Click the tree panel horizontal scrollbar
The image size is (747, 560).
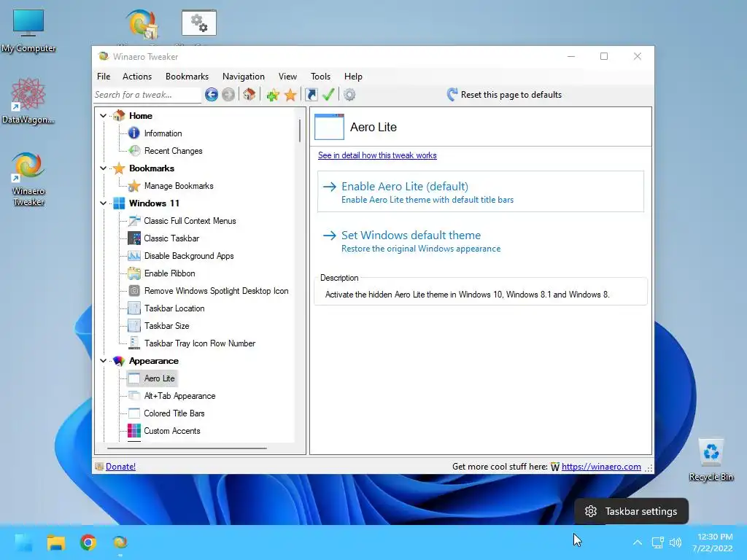tap(187, 448)
